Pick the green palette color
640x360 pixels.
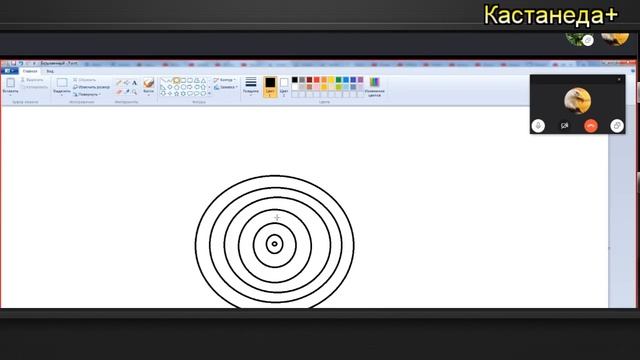[338, 80]
